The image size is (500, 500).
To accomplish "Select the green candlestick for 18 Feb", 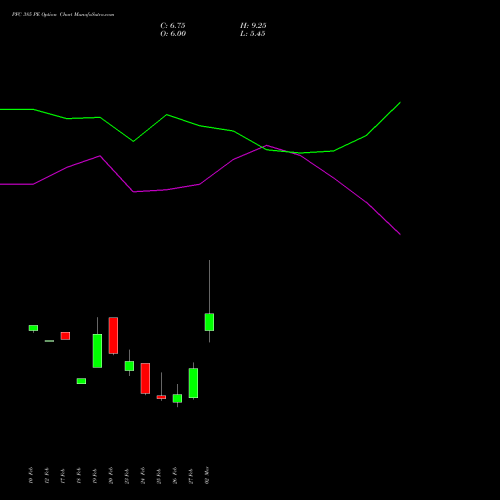I will point(81,381).
